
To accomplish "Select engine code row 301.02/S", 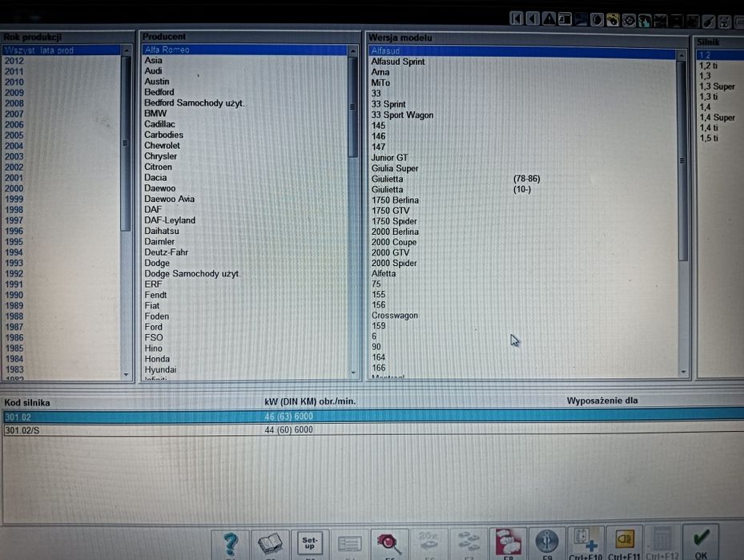I will click(373, 430).
